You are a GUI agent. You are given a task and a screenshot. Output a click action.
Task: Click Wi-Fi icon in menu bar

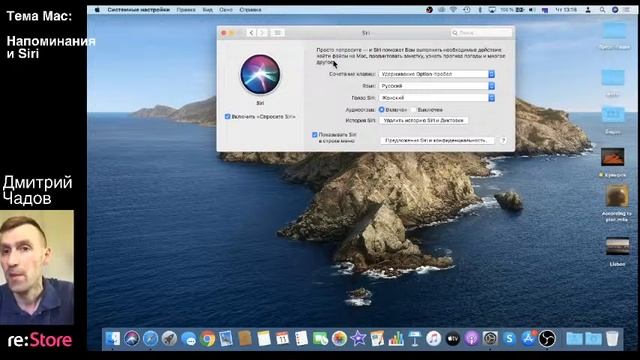[x=453, y=9]
